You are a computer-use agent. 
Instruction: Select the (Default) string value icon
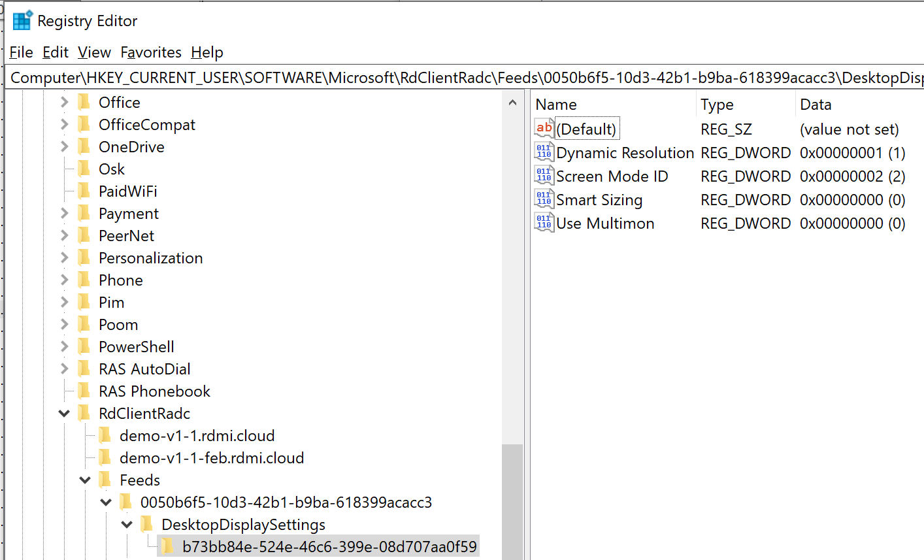click(543, 129)
